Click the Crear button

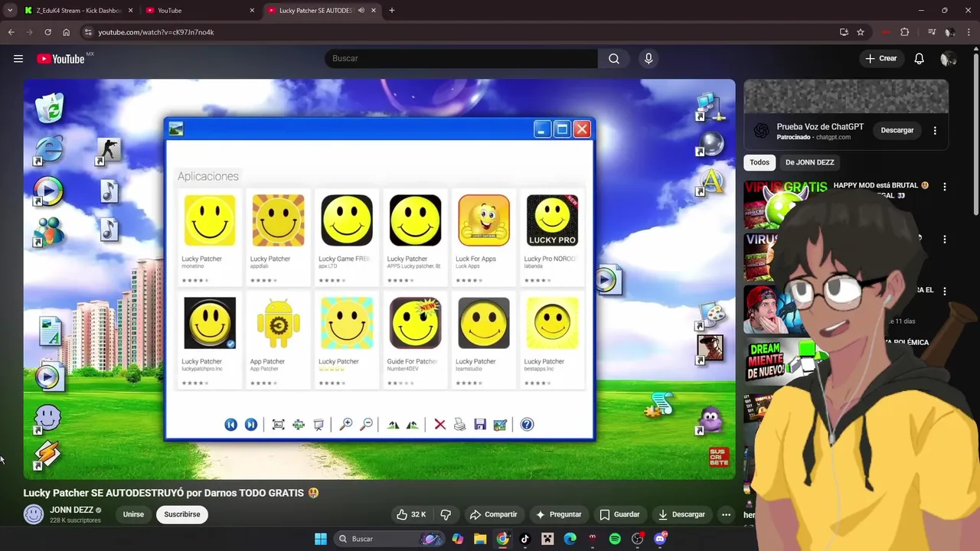point(880,59)
